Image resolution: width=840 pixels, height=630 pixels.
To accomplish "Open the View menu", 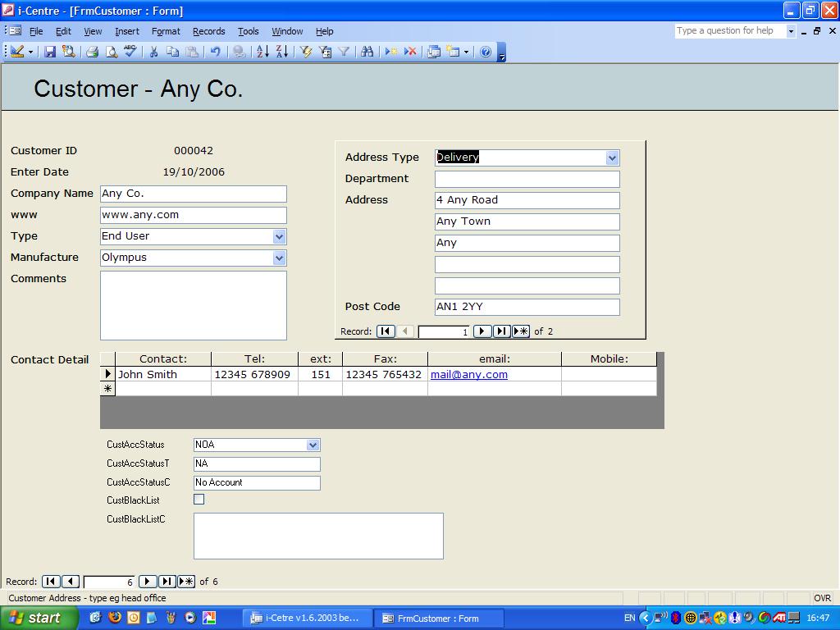I will click(x=93, y=31).
